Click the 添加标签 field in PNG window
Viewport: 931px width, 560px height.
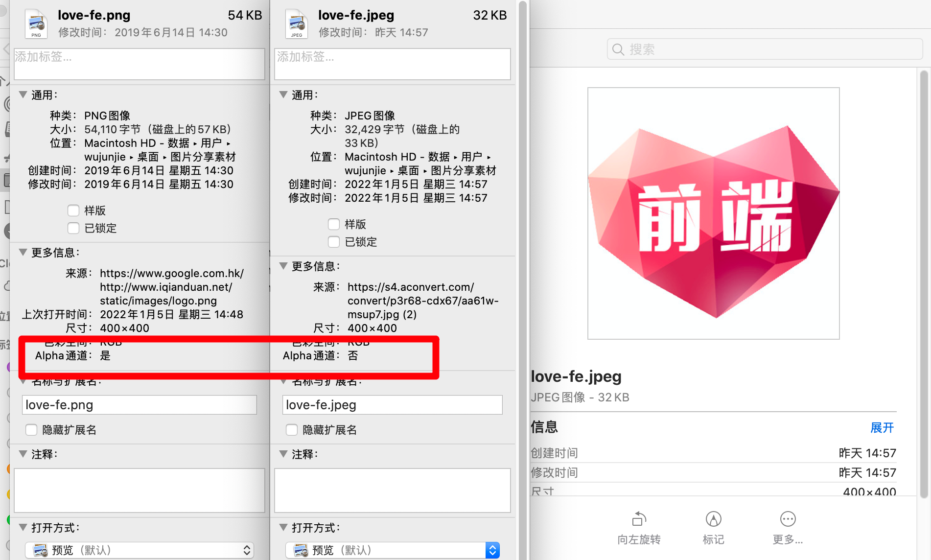click(x=140, y=64)
